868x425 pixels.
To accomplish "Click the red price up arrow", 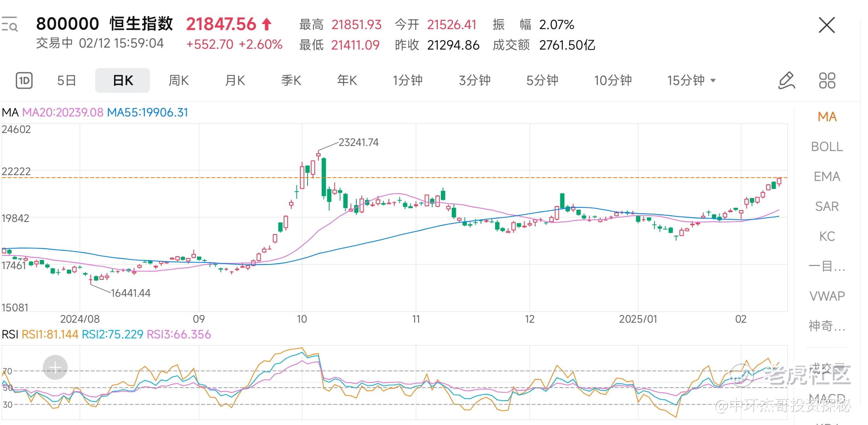I will 267,24.
